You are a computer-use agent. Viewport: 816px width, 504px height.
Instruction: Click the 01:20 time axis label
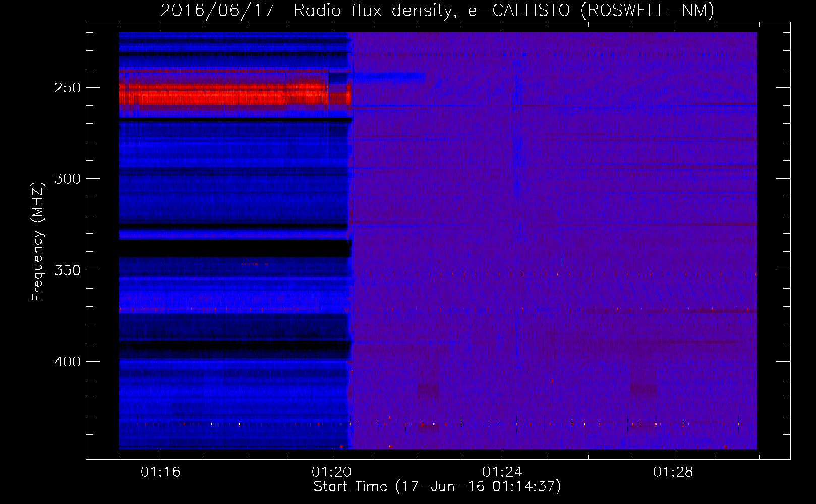tap(331, 472)
